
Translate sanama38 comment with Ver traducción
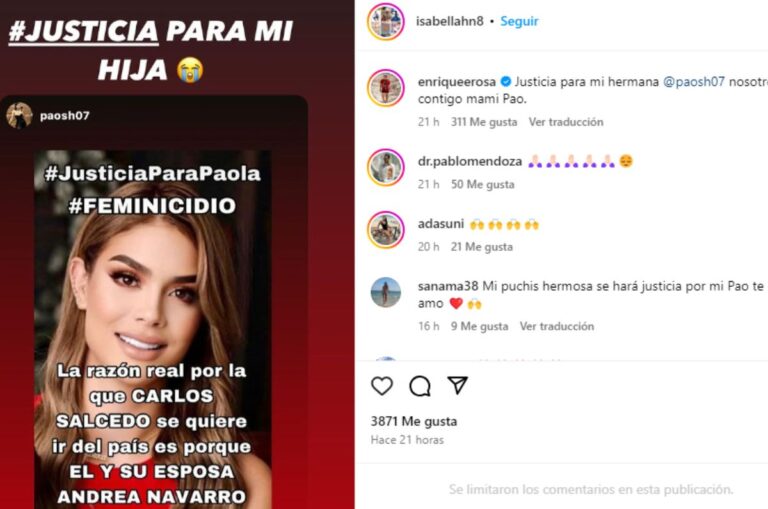556,326
